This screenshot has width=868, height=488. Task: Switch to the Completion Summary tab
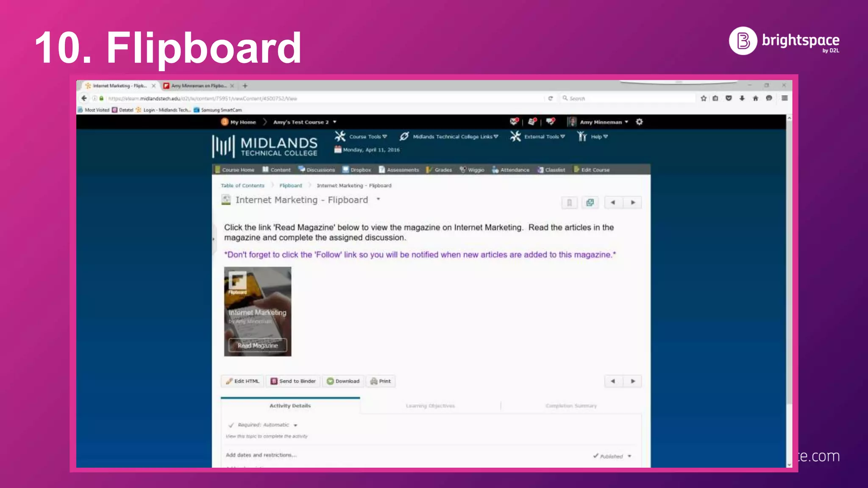(571, 406)
